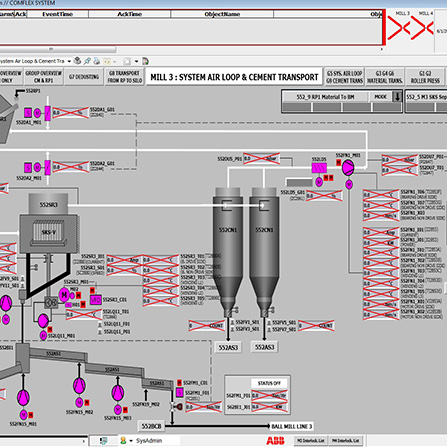447x447 pixels.
Task: Open the display name dropdown in toolbar
Action: click(69, 61)
